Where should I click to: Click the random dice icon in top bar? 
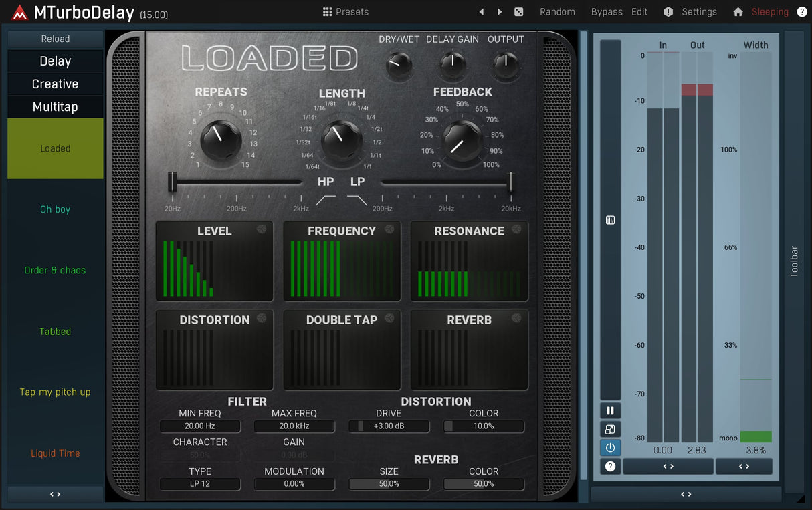(x=518, y=12)
